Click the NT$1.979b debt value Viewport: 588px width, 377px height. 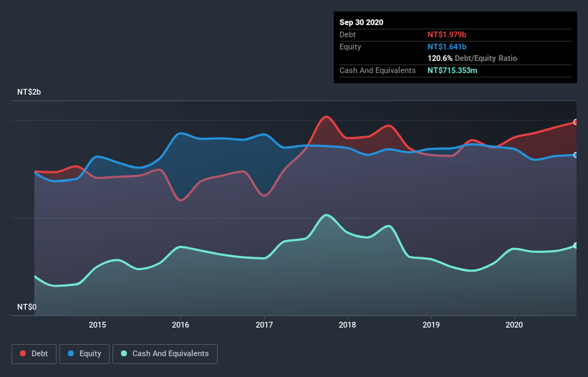point(447,34)
